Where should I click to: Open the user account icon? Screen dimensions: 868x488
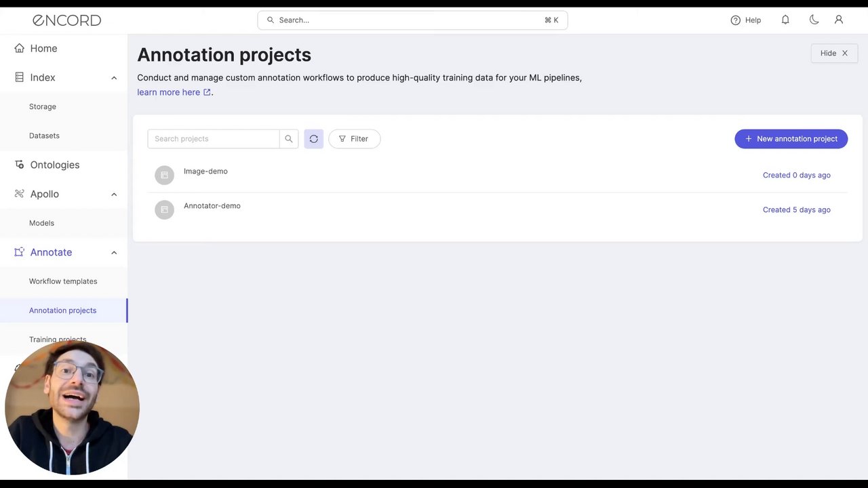click(839, 20)
